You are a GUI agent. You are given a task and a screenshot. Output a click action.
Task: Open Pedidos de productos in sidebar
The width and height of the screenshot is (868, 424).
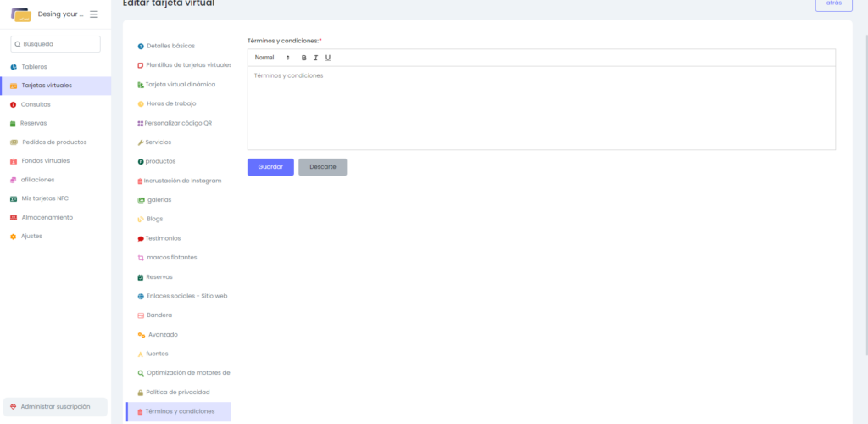coord(53,142)
